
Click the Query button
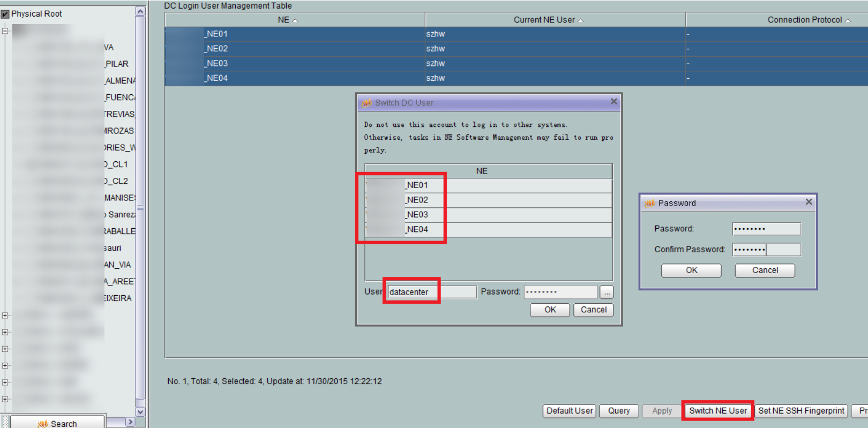tap(619, 411)
